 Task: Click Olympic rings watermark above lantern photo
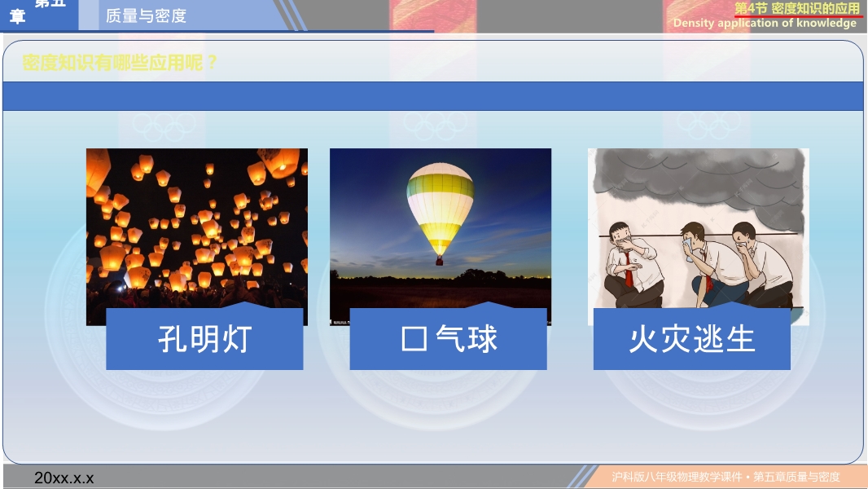164,127
